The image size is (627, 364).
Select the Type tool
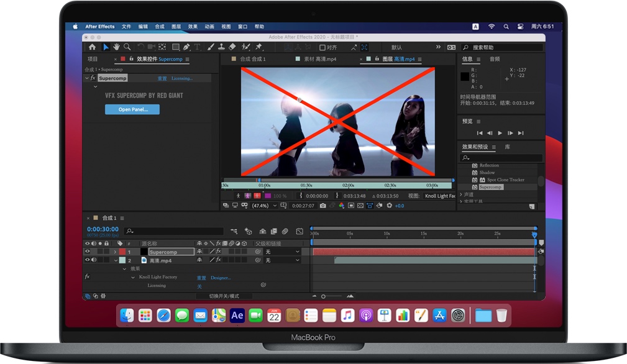(x=197, y=47)
